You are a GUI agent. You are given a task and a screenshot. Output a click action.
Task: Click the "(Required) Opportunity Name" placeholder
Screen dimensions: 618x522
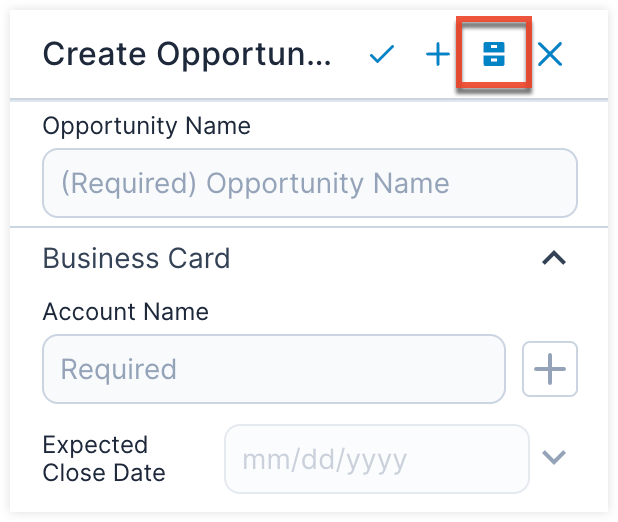(255, 184)
